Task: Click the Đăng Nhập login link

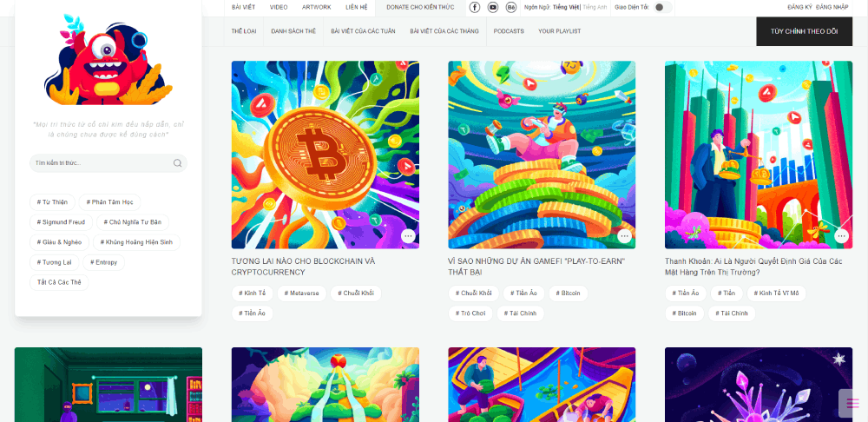Action: (x=832, y=7)
